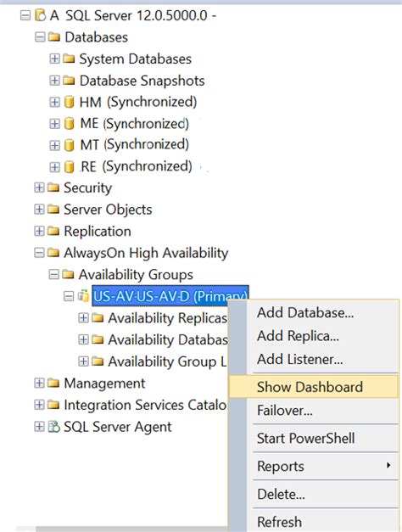Viewport: 402px width, 532px height.
Task: Expand the Replication node
Action: pyautogui.click(x=39, y=231)
